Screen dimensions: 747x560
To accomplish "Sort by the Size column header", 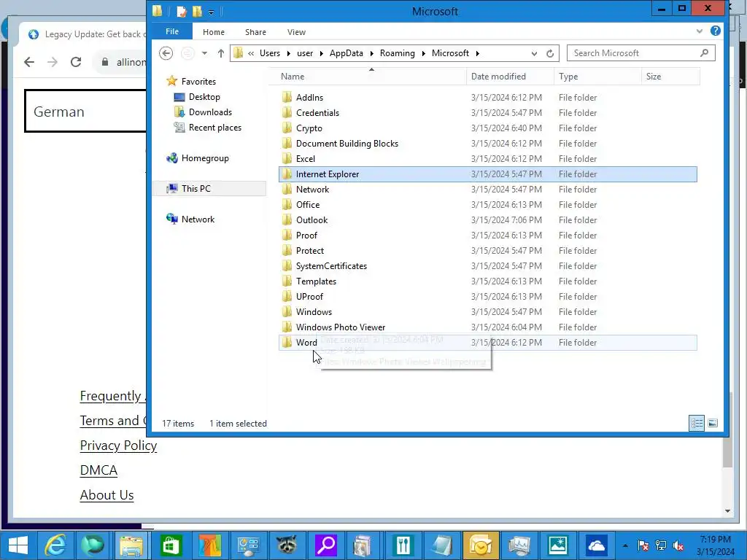I will click(x=671, y=77).
